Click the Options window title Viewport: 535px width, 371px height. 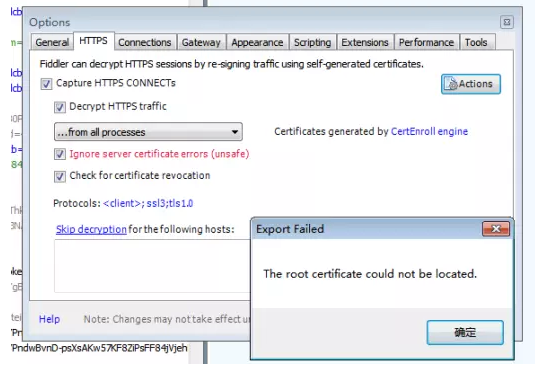49,23
